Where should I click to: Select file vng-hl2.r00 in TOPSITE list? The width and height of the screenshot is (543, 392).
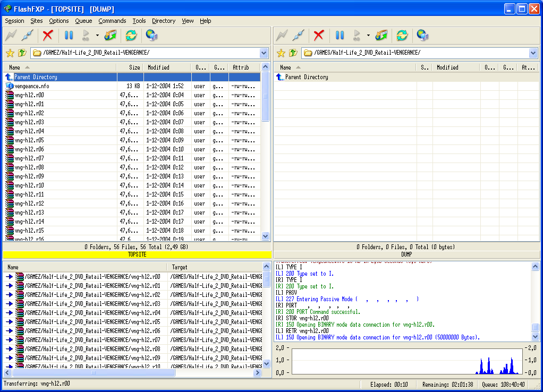pyautogui.click(x=132, y=95)
